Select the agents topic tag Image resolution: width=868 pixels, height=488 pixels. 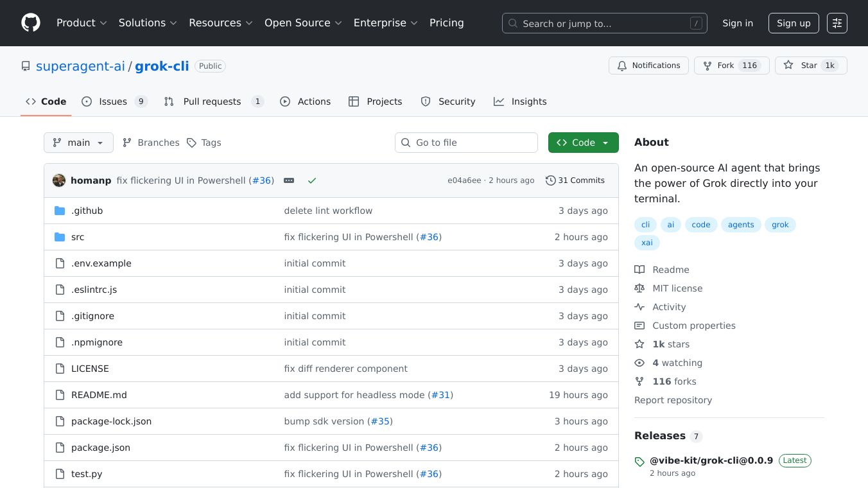(x=741, y=225)
